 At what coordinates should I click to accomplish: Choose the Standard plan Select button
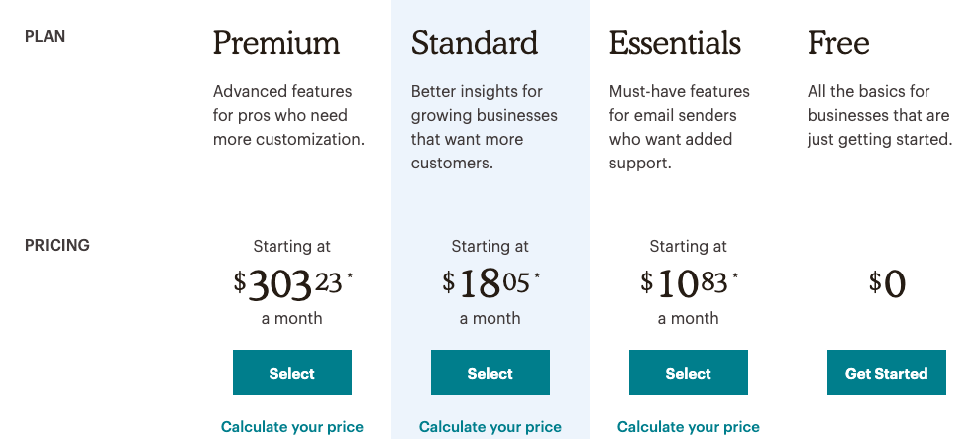tap(490, 373)
